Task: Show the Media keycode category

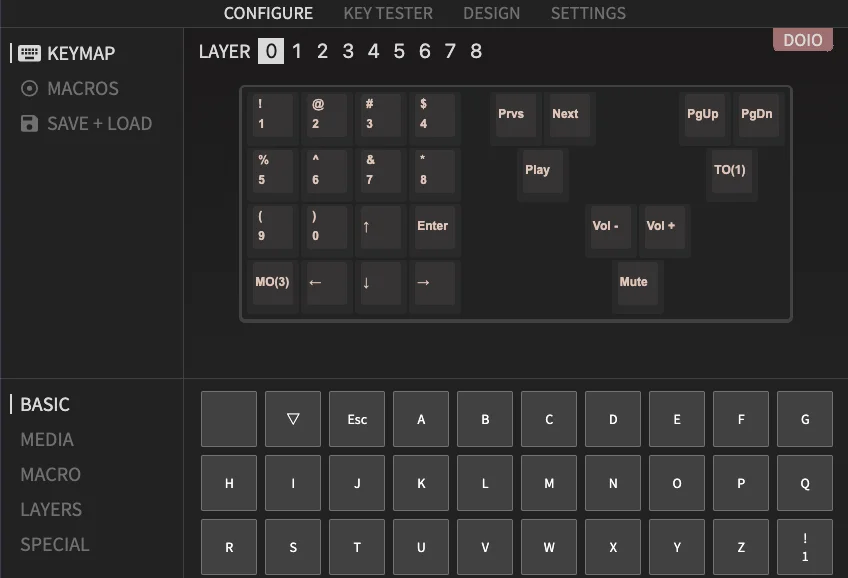Action: click(47, 440)
